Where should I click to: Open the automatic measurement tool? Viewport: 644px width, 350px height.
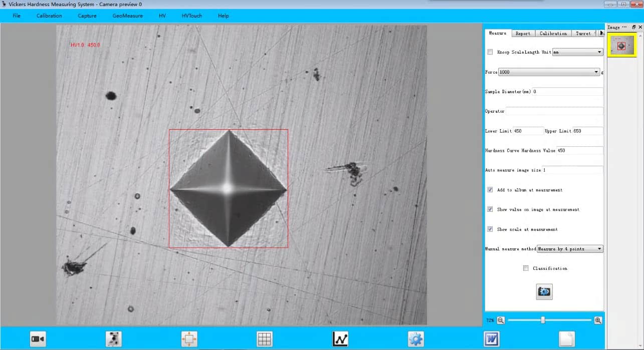click(x=113, y=338)
